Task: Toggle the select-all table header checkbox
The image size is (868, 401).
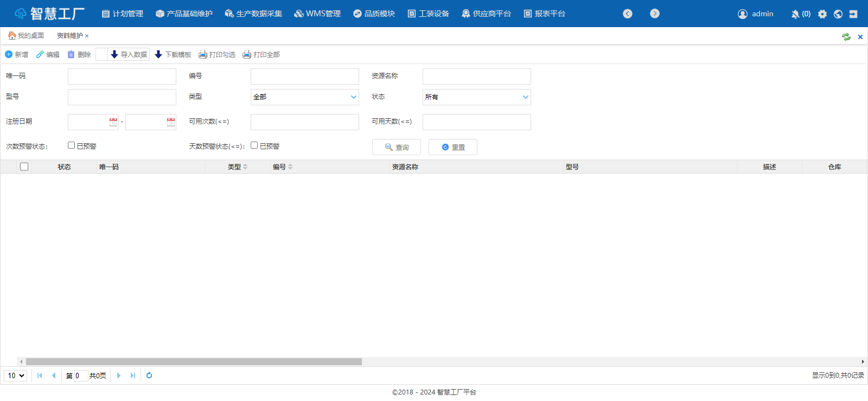Action: click(x=24, y=167)
